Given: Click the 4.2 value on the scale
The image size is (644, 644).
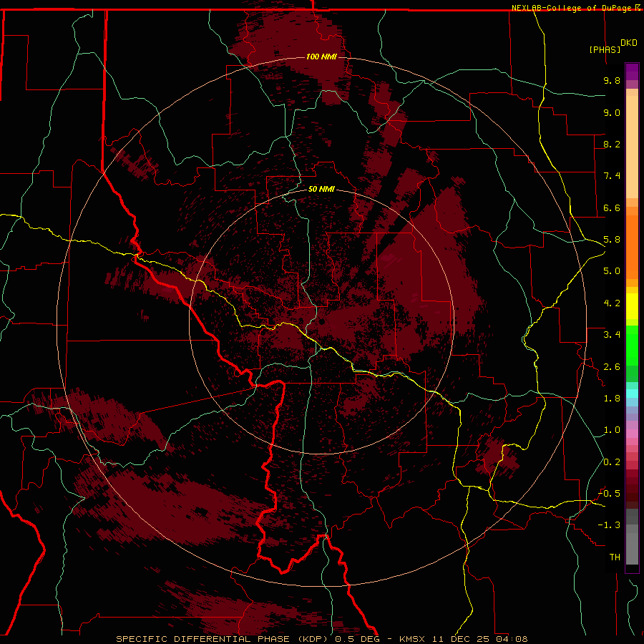Looking at the screenshot, I should tap(612, 303).
